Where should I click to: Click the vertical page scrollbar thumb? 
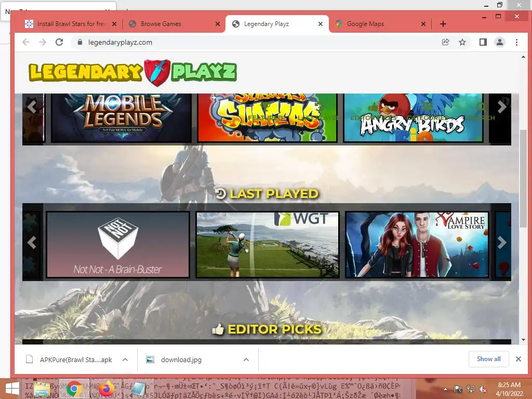click(523, 179)
